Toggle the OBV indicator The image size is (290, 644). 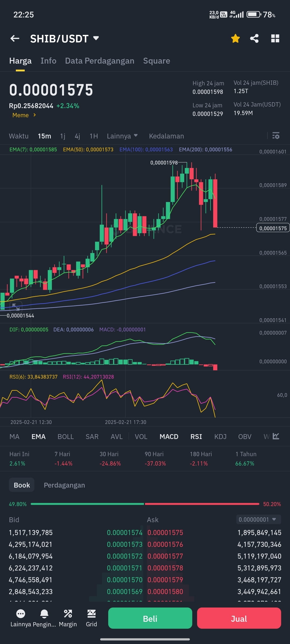pyautogui.click(x=245, y=437)
